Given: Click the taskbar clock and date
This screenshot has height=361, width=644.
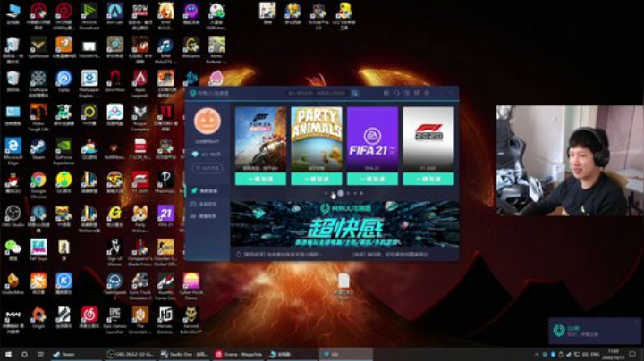Looking at the screenshot, I should 614,355.
